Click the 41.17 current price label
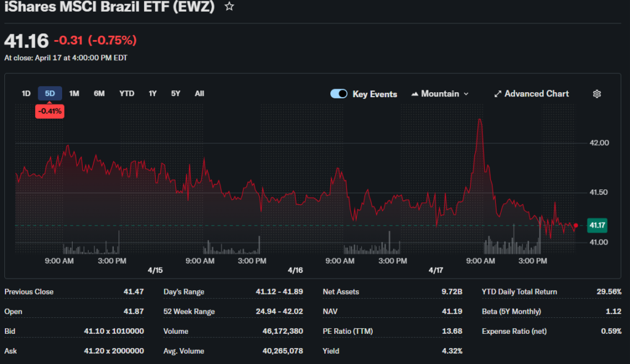The height and width of the screenshot is (364, 630). (597, 226)
